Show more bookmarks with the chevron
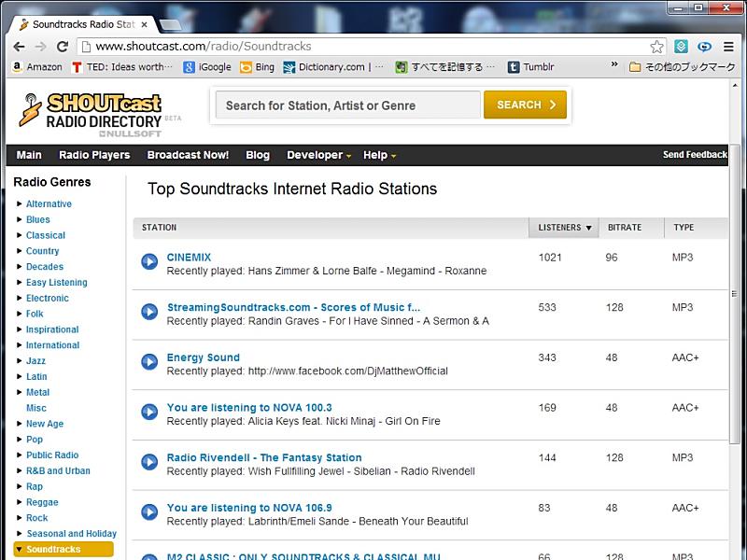 [x=614, y=64]
